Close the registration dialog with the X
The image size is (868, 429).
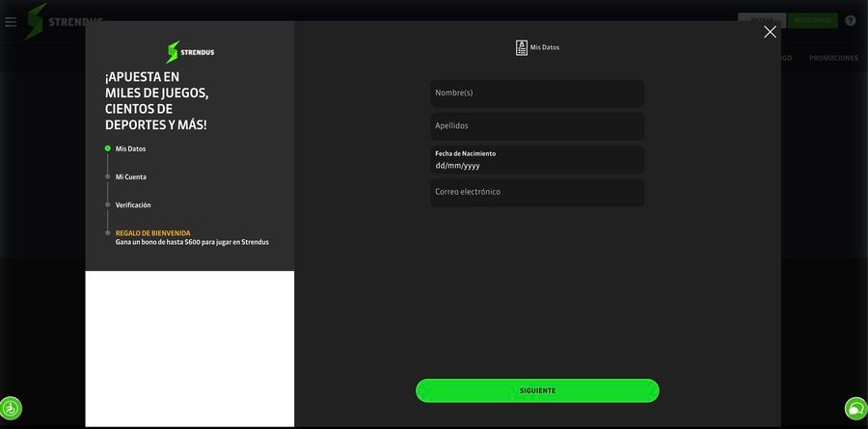[x=770, y=32]
